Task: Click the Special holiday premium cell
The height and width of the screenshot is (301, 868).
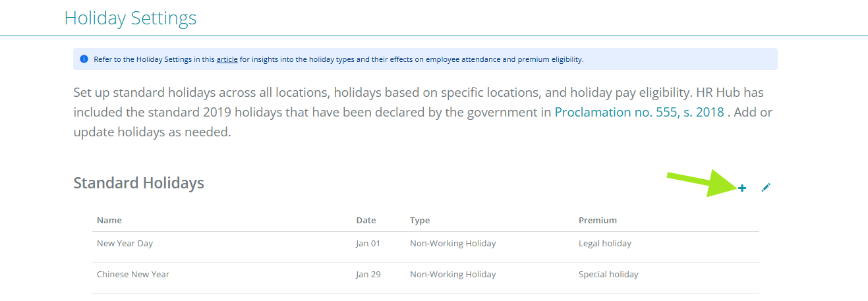Action: pos(608,275)
